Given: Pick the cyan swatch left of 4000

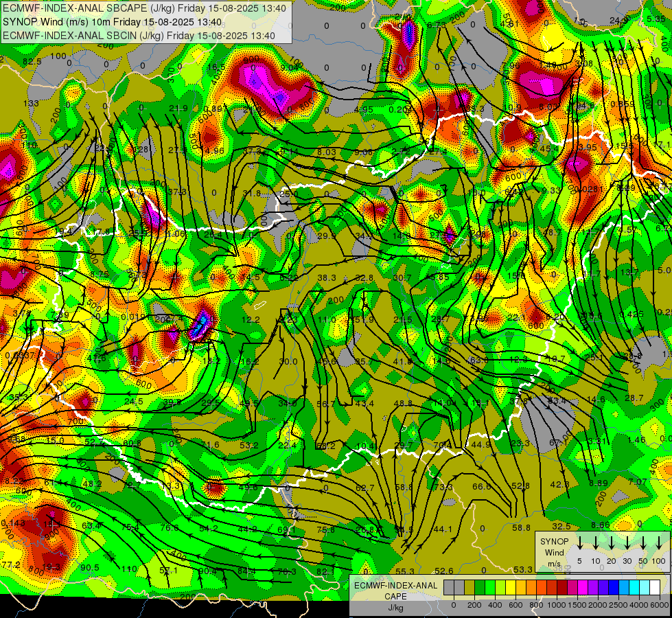Looking at the screenshot, I should pos(634,588).
